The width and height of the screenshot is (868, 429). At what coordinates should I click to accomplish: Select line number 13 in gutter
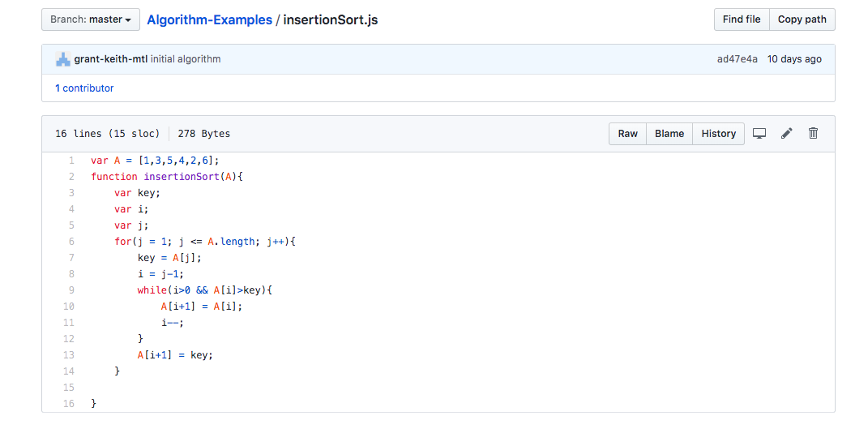click(69, 355)
